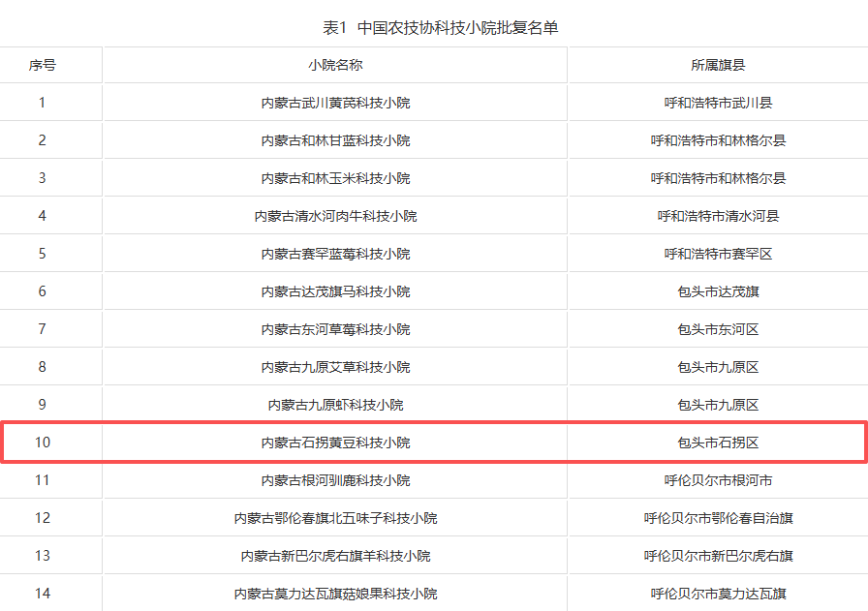The height and width of the screenshot is (611, 868).
Task: Click 内蒙古鄂伦春旗北五味子科技小院 cell
Action: pos(335,518)
